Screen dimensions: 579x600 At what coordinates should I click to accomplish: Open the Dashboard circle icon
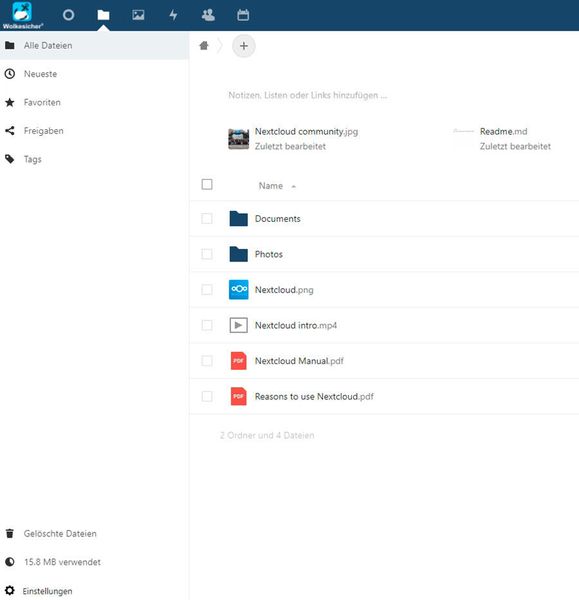(x=69, y=15)
